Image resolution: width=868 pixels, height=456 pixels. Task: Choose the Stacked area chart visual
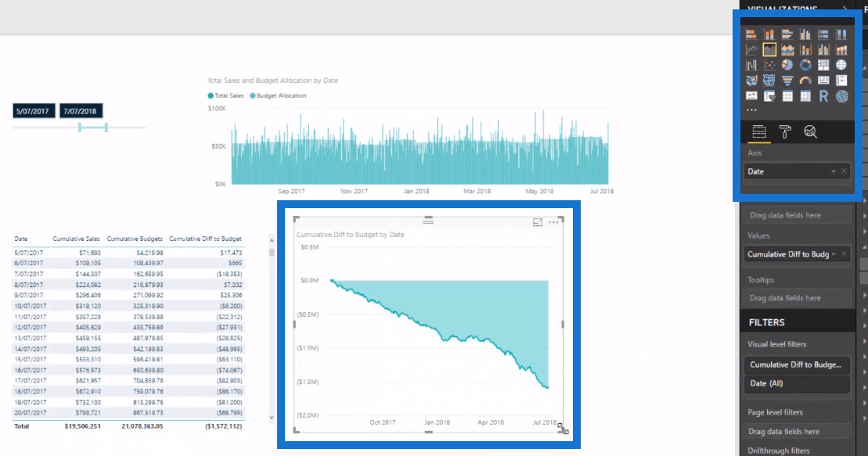(787, 50)
